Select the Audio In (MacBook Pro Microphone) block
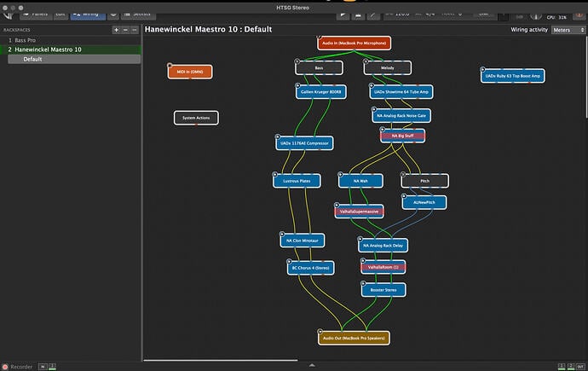This screenshot has width=588, height=371. pyautogui.click(x=354, y=43)
